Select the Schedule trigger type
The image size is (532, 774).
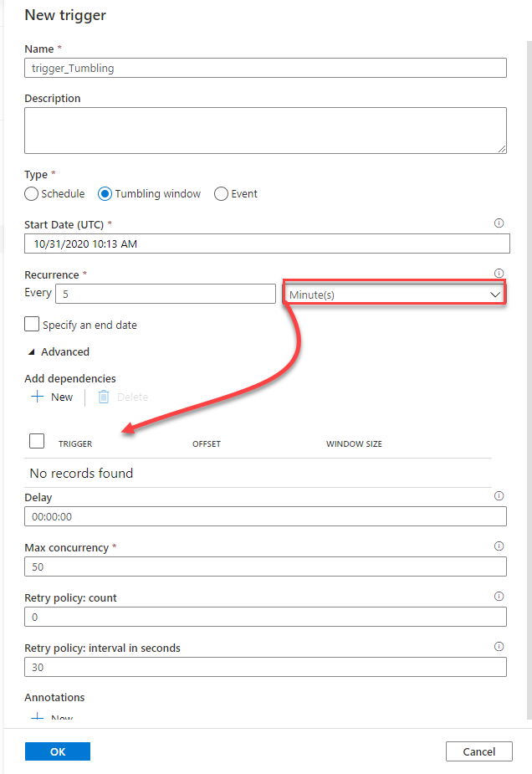(32, 194)
